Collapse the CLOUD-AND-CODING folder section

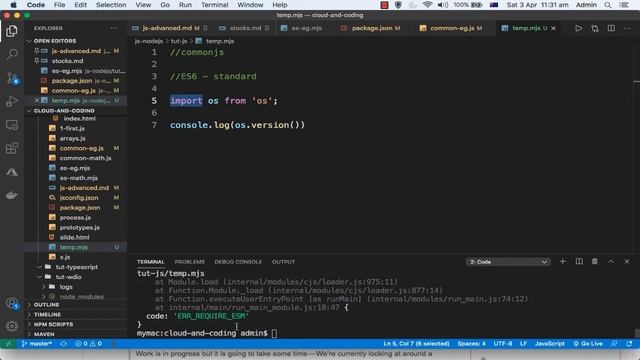64,111
